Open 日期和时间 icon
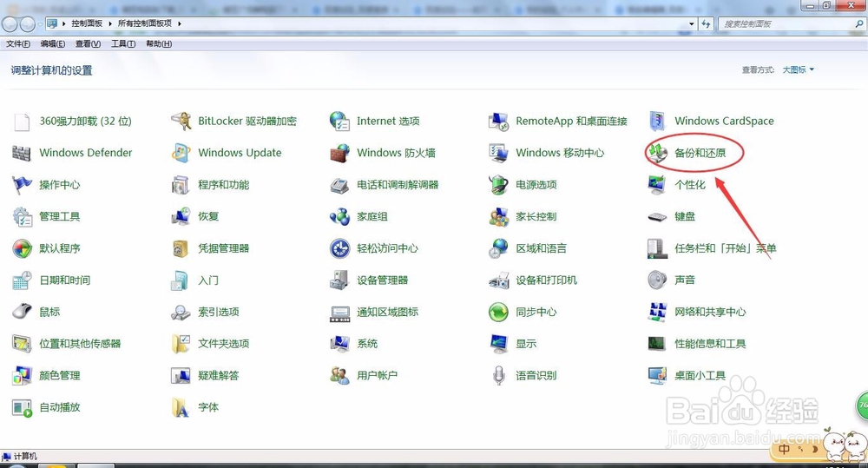The height and width of the screenshot is (468, 868). pos(23,280)
